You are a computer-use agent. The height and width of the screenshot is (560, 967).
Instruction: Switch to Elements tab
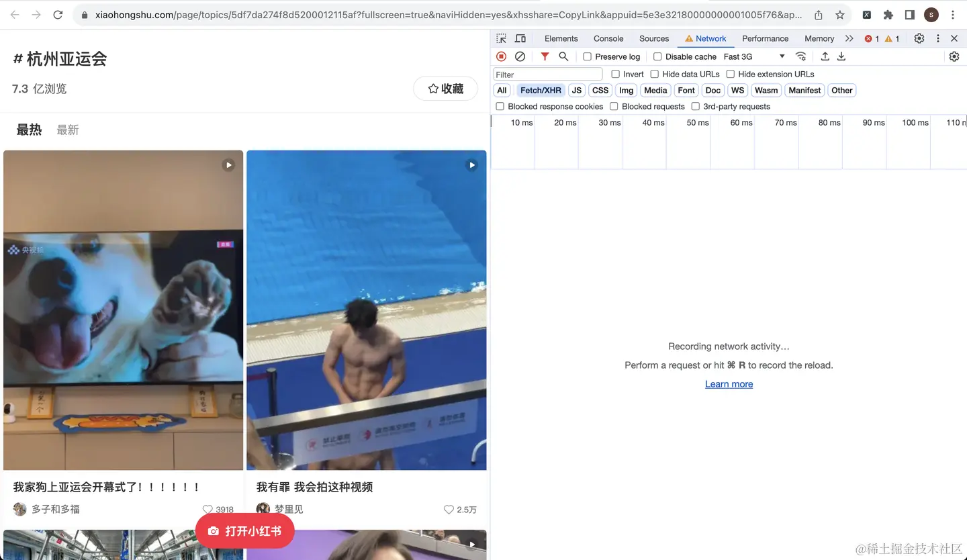561,38
